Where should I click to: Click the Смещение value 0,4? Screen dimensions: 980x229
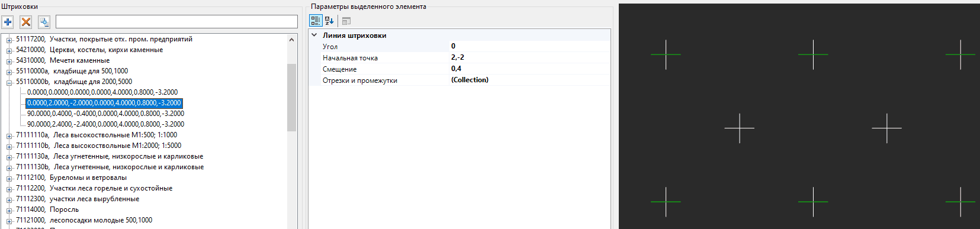click(x=529, y=69)
